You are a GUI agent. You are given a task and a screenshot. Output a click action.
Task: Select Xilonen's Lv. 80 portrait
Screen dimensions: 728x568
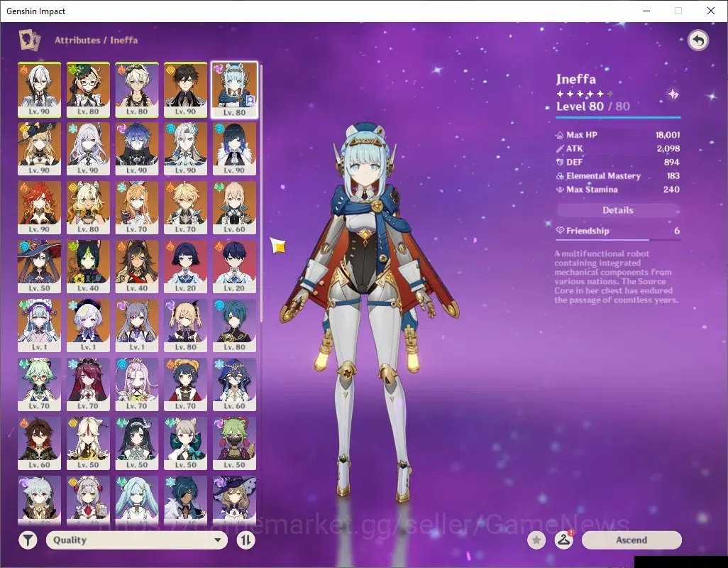[88, 207]
